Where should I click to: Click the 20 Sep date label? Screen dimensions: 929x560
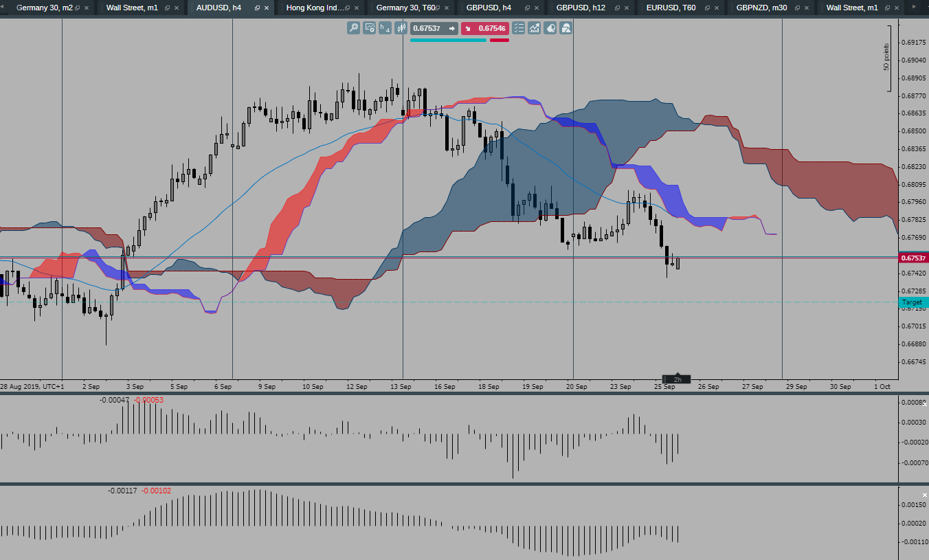point(577,386)
